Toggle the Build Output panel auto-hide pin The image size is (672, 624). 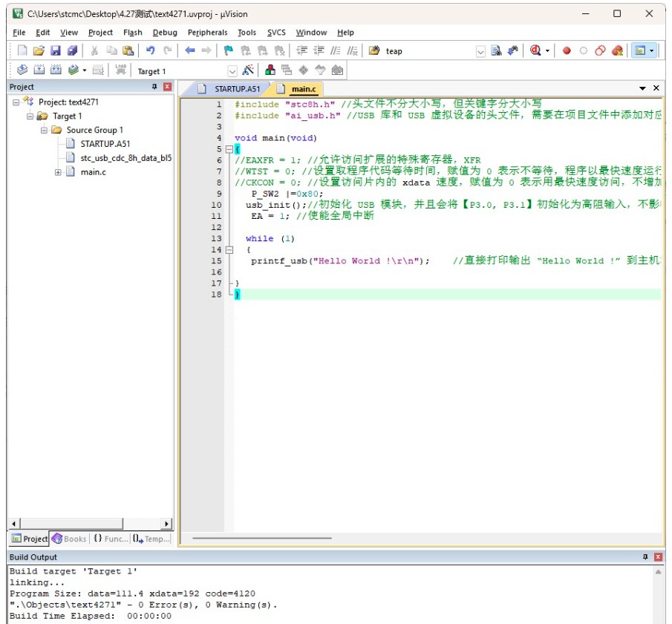[645, 556]
